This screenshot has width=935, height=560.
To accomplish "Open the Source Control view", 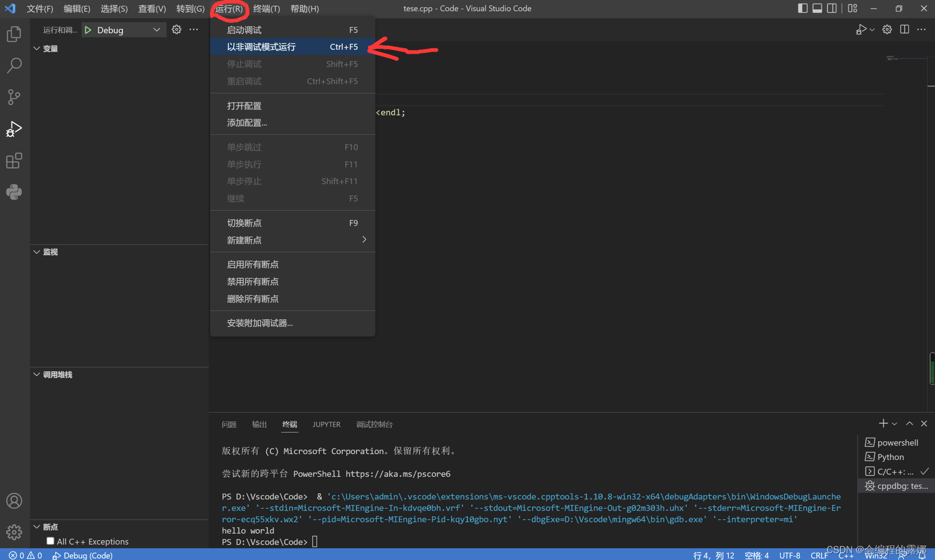I will [x=14, y=97].
